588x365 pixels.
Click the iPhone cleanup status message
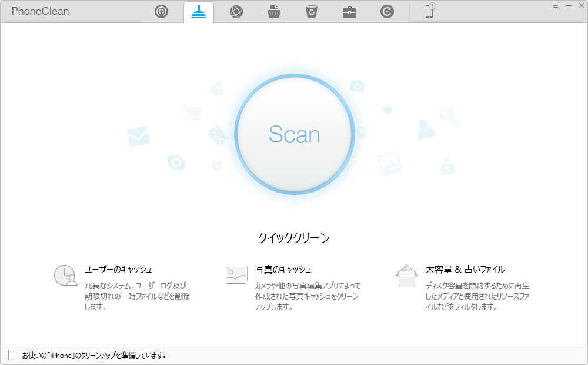click(x=94, y=355)
